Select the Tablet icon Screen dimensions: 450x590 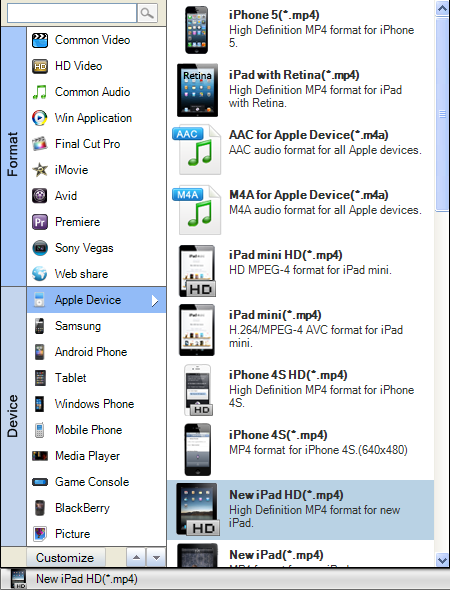(x=40, y=378)
